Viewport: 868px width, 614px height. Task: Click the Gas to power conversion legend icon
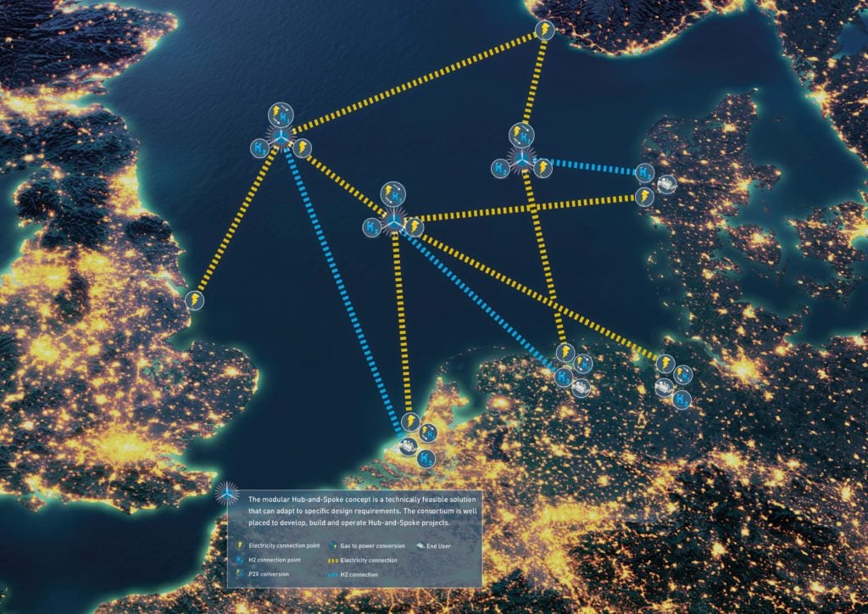(333, 546)
